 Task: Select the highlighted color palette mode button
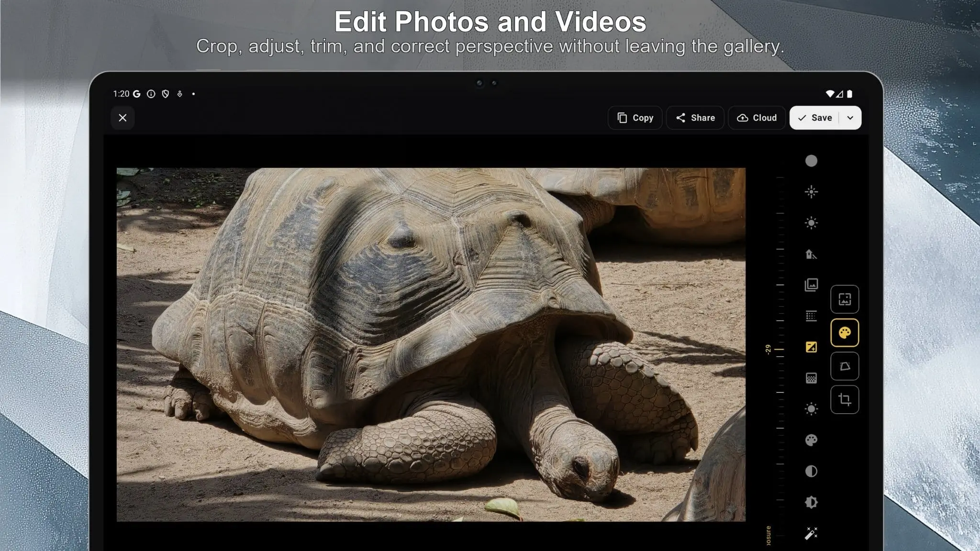(845, 333)
